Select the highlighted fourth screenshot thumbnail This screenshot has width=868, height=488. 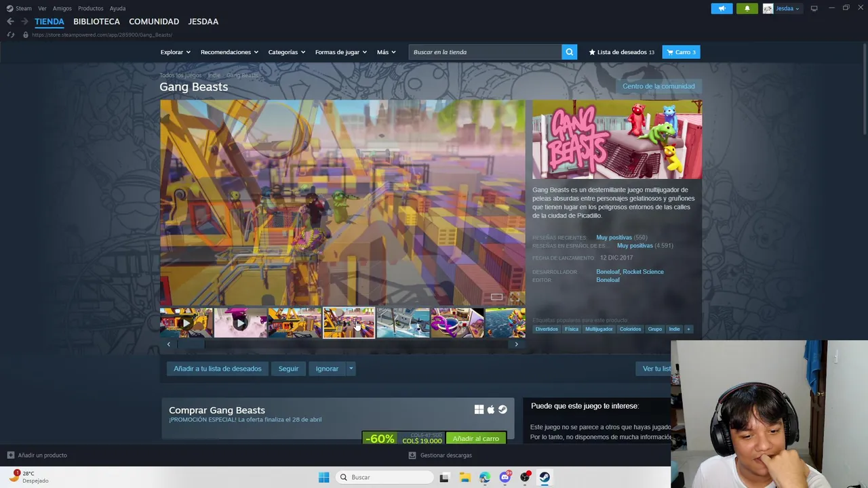tap(349, 323)
